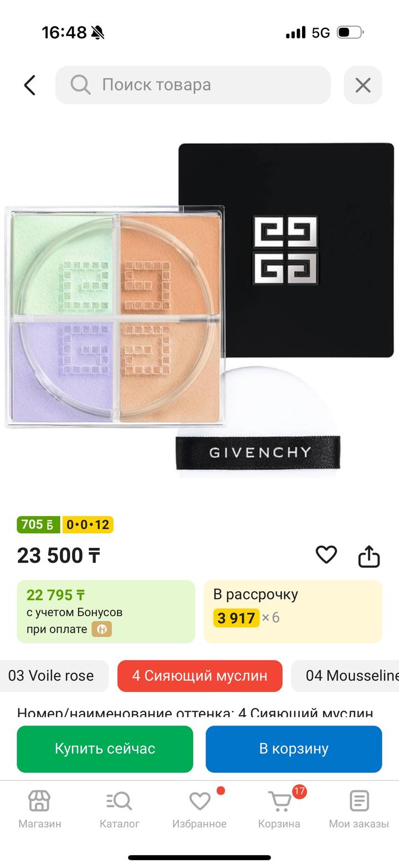Open the Магазин tab
The height and width of the screenshot is (868, 399).
click(39, 809)
